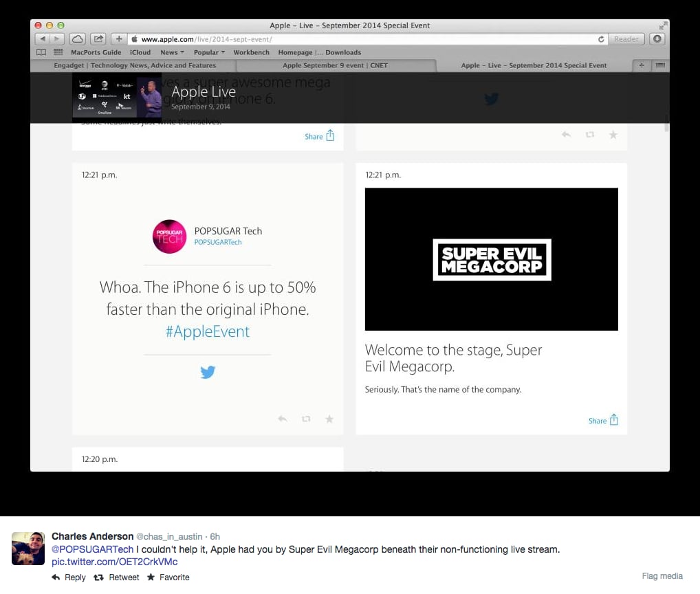
Task: Retweet the POPSUGAR Tech tweet card icon
Action: (306, 419)
